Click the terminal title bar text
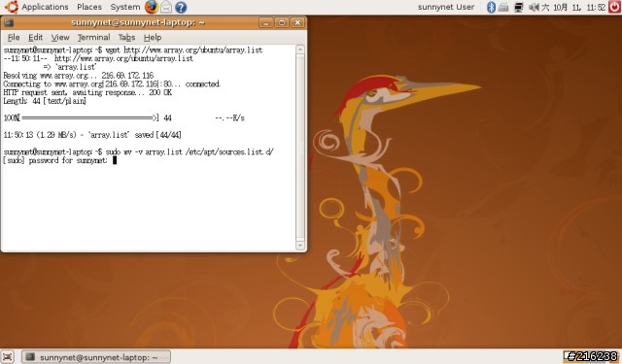The height and width of the screenshot is (364, 622). pyautogui.click(x=138, y=22)
